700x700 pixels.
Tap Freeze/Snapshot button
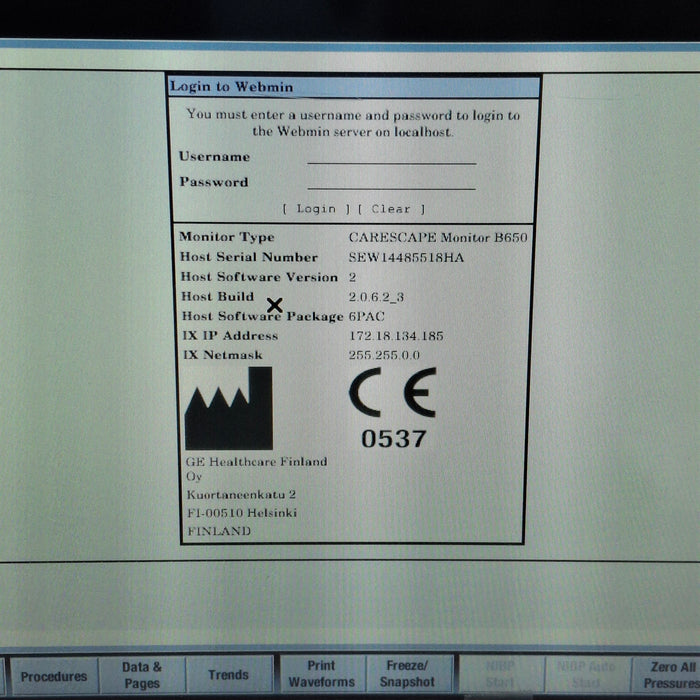tap(408, 674)
